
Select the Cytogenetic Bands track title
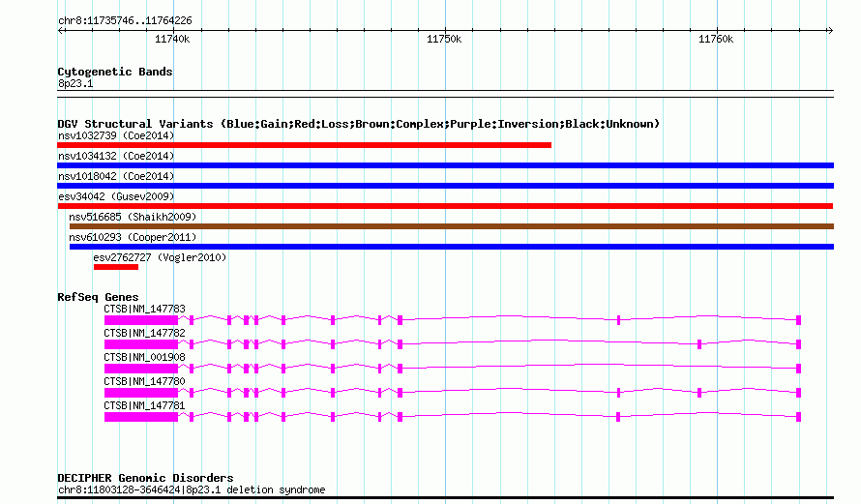pos(115,72)
